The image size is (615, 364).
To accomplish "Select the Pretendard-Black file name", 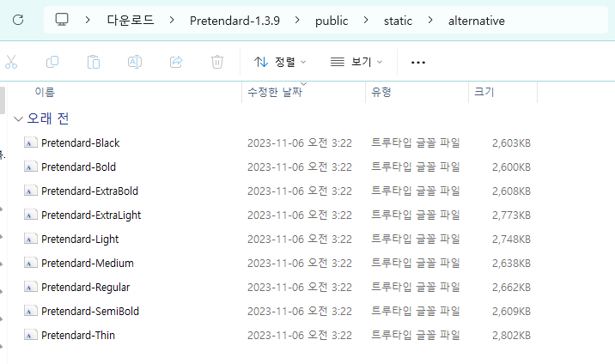I will click(x=81, y=143).
